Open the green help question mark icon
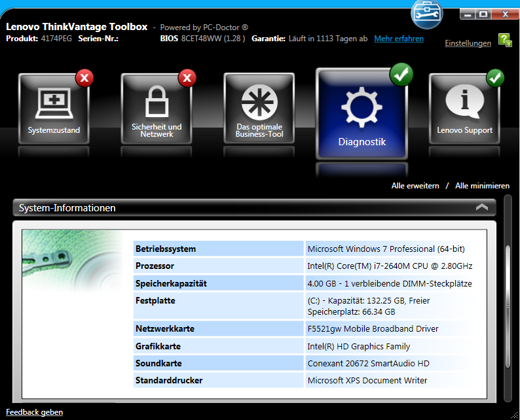The image size is (520, 420). (505, 41)
